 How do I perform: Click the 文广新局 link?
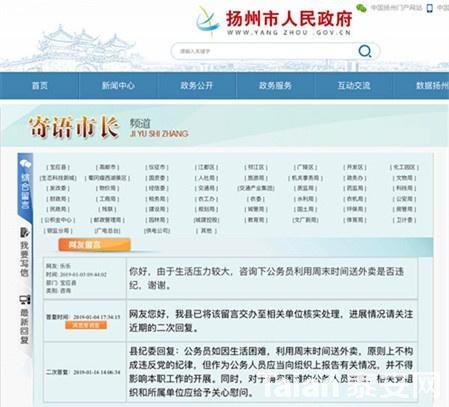306,220
